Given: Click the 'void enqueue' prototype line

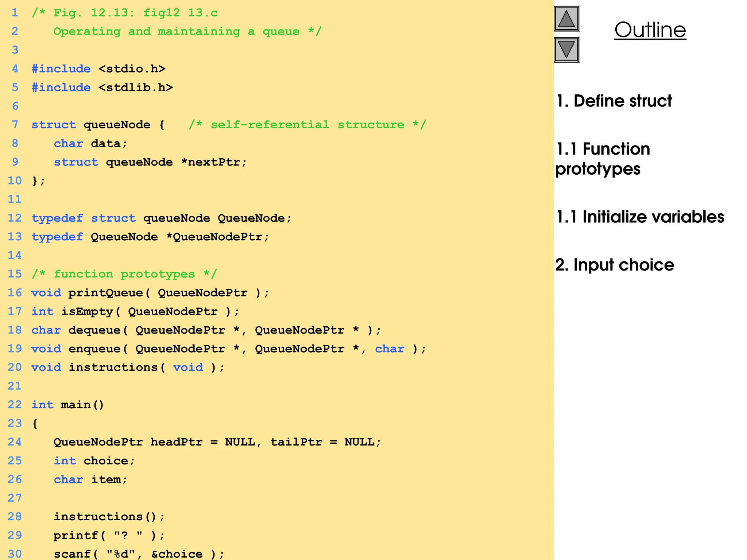Looking at the screenshot, I should click(x=229, y=349).
